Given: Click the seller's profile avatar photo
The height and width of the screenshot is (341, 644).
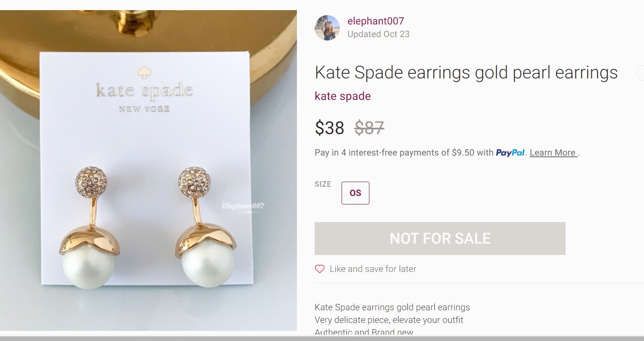Looking at the screenshot, I should pos(327,28).
